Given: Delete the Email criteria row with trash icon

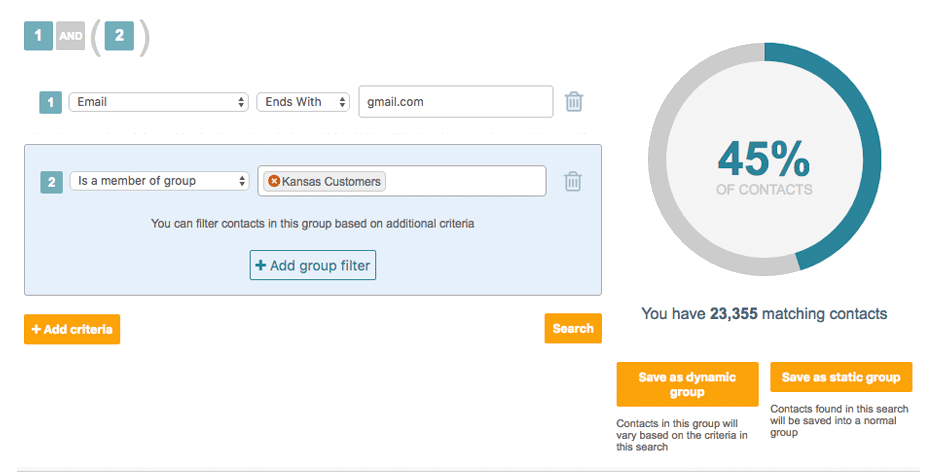Looking at the screenshot, I should pyautogui.click(x=574, y=102).
